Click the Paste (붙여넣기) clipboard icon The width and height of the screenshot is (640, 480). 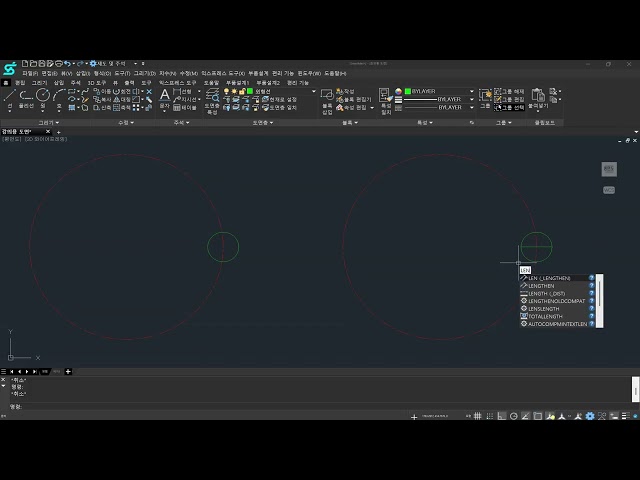click(x=538, y=98)
